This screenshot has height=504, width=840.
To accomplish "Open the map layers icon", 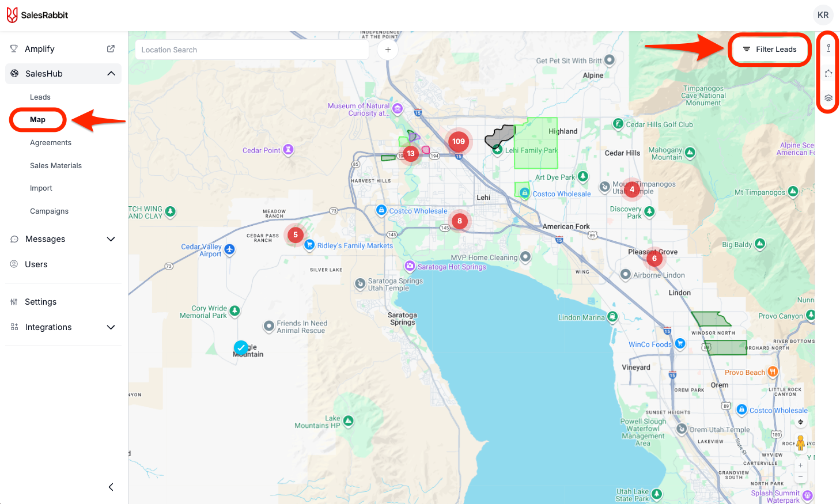I will pos(828,98).
